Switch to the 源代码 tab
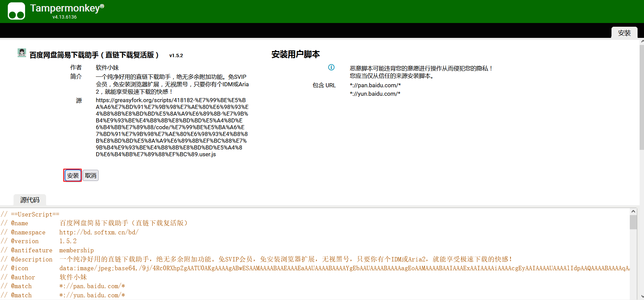This screenshot has height=300, width=644. tap(30, 200)
